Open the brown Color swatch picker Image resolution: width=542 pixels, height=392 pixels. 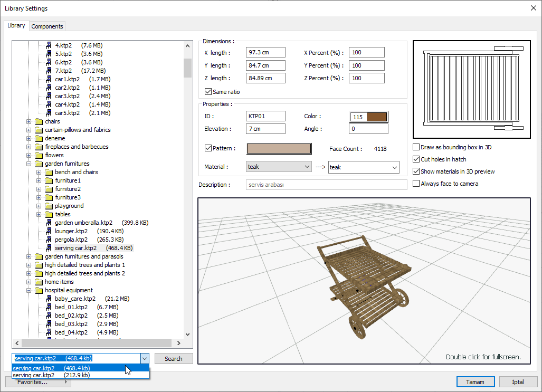click(x=376, y=117)
